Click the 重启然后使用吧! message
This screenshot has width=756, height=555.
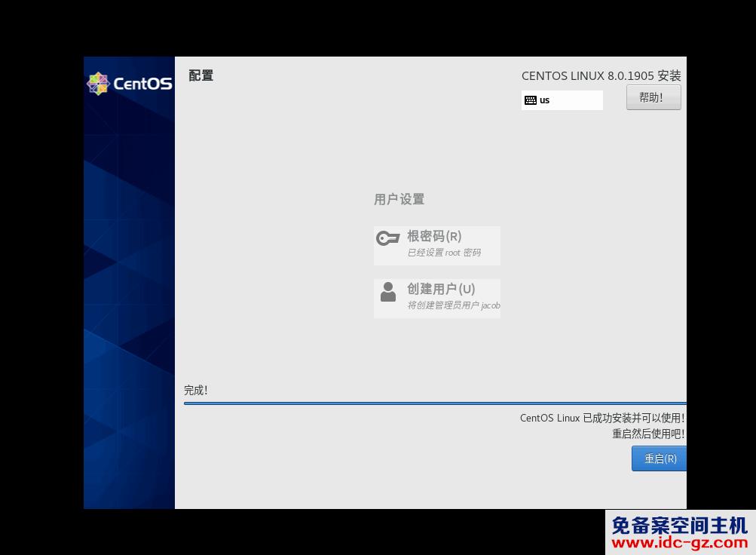(648, 434)
